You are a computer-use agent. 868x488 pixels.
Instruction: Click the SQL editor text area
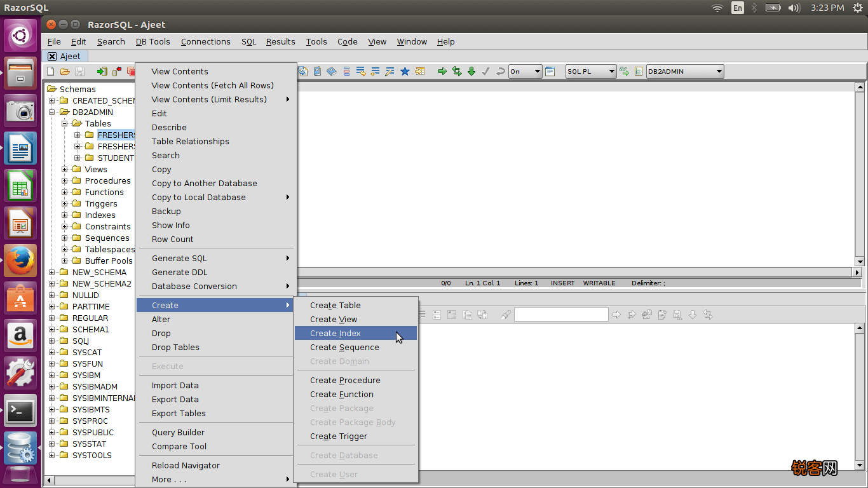(575, 175)
